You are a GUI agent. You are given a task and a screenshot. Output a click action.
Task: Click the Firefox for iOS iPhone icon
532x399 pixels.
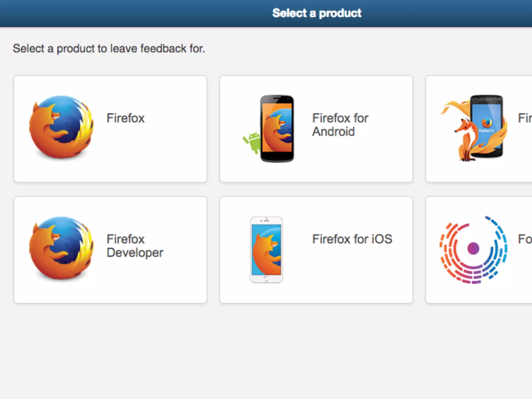click(266, 250)
